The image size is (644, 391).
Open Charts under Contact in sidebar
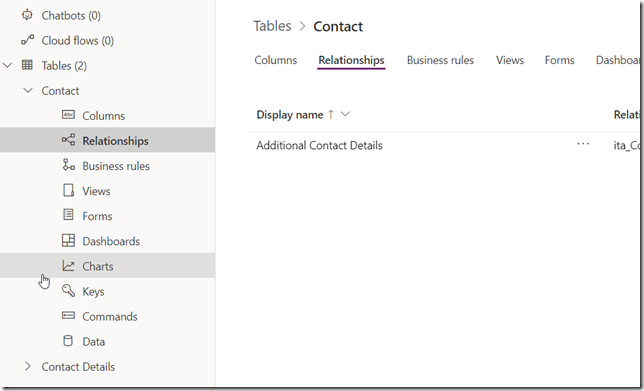tap(98, 266)
